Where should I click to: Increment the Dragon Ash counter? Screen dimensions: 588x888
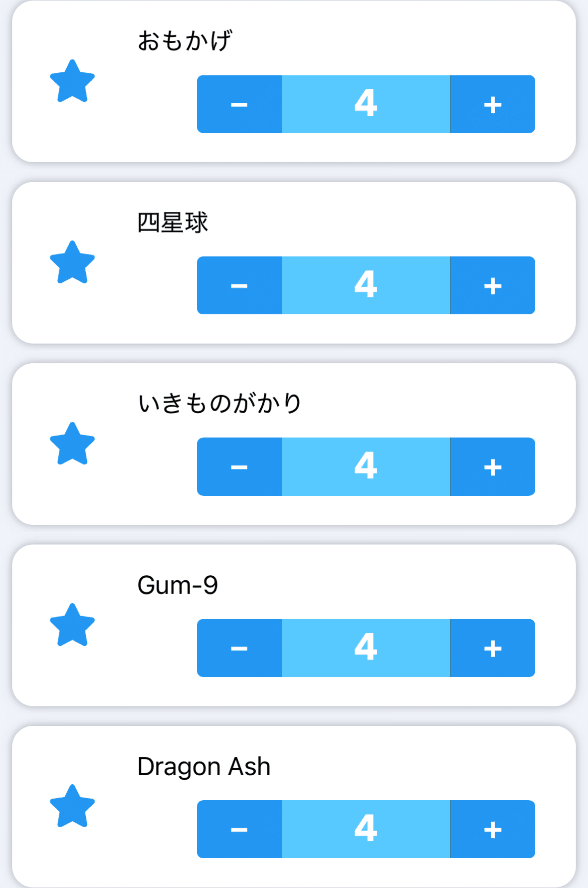(493, 829)
